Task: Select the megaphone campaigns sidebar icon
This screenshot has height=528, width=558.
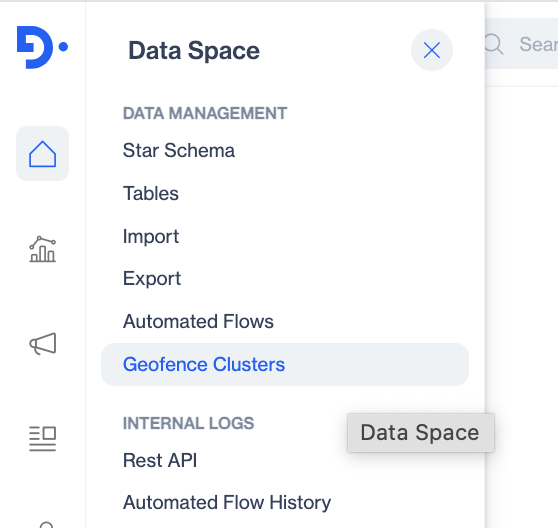Action: 42,344
